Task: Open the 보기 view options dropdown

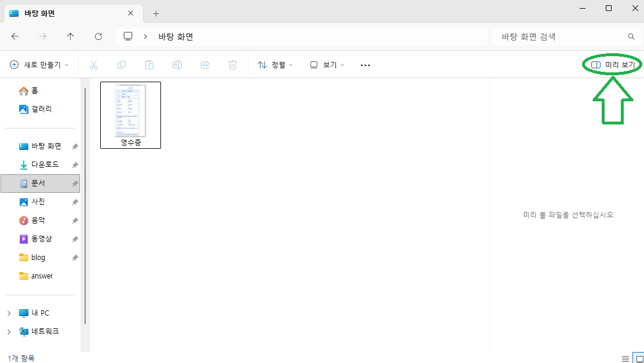Action: click(326, 65)
